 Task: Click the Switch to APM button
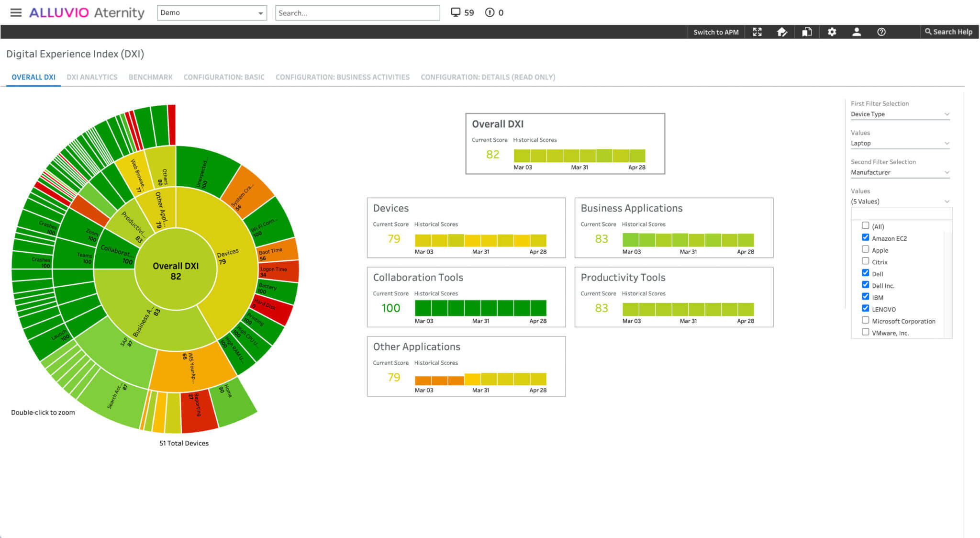[716, 32]
